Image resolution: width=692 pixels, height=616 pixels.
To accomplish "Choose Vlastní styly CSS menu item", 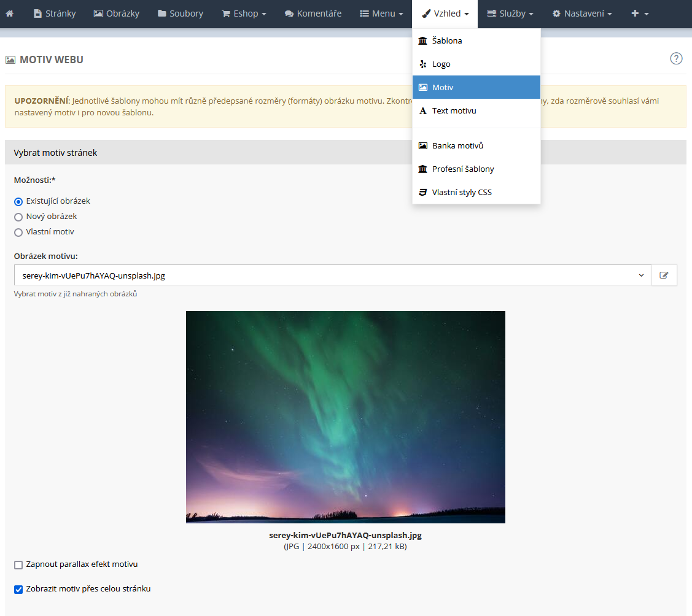I will click(462, 193).
